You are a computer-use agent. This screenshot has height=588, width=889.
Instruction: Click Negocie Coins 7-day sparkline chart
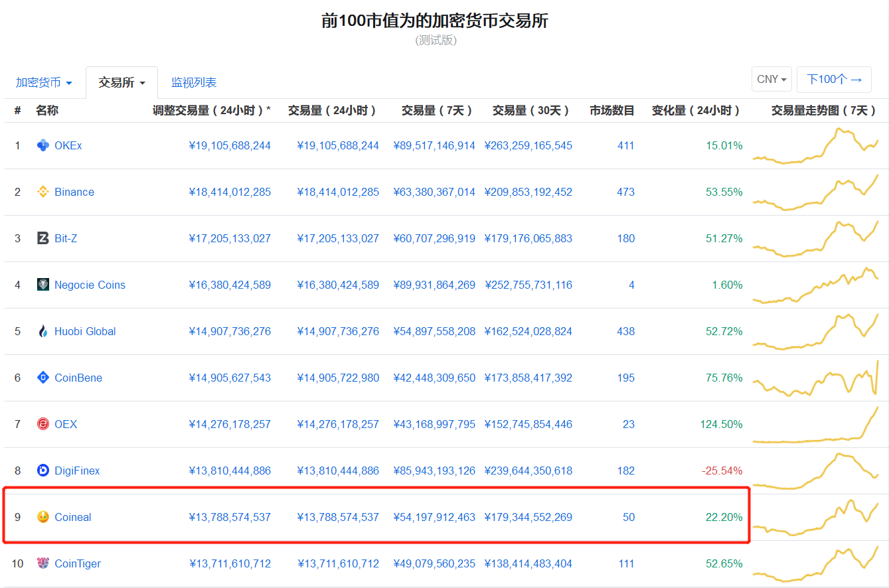[x=816, y=285]
